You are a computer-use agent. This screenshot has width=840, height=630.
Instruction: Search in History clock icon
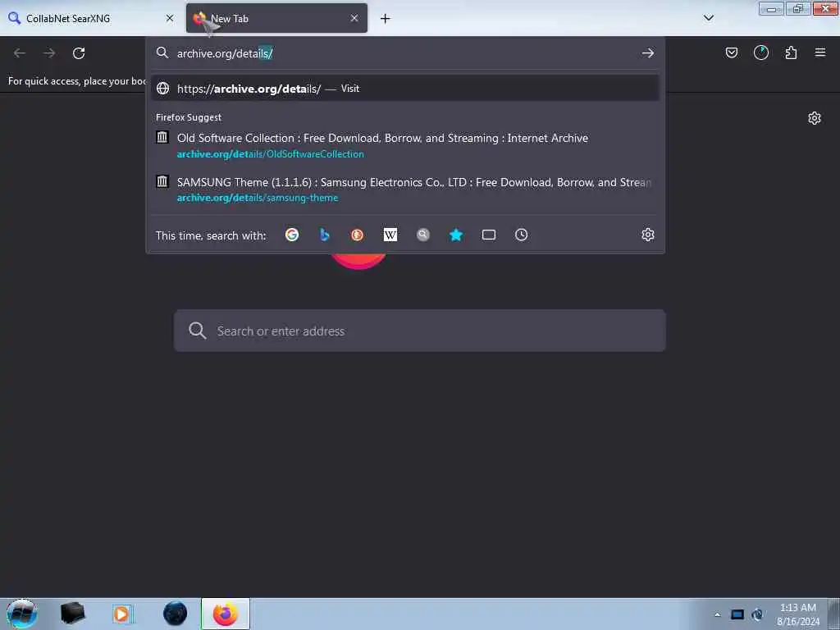click(521, 235)
